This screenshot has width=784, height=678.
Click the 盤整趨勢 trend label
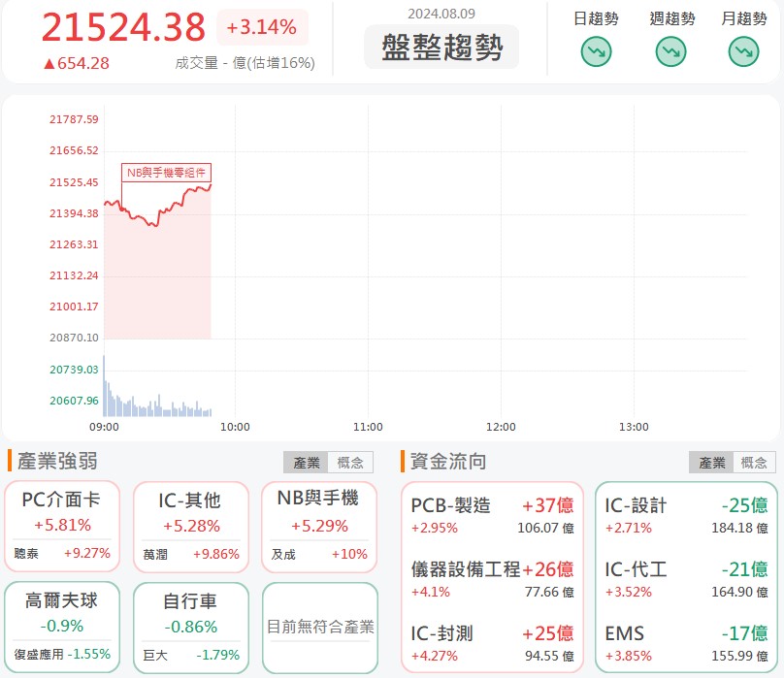tap(441, 47)
